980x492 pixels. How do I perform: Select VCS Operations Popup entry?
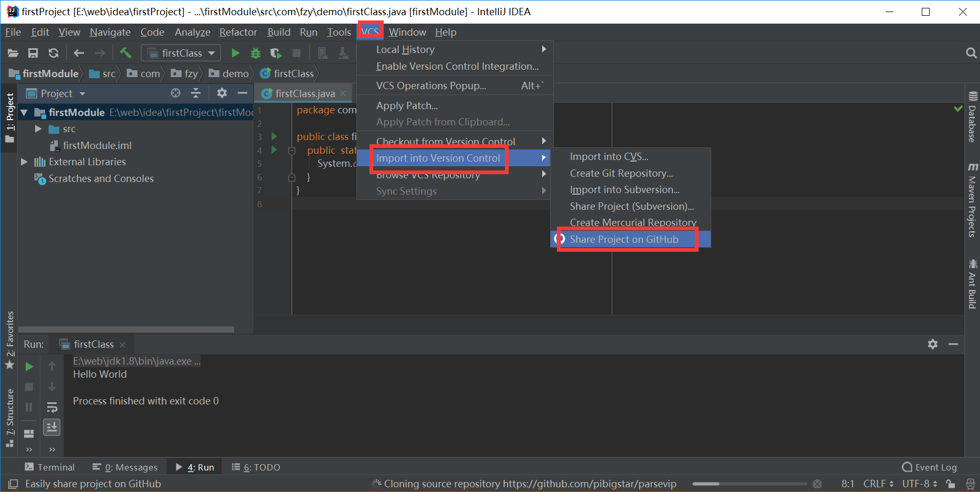point(455,85)
